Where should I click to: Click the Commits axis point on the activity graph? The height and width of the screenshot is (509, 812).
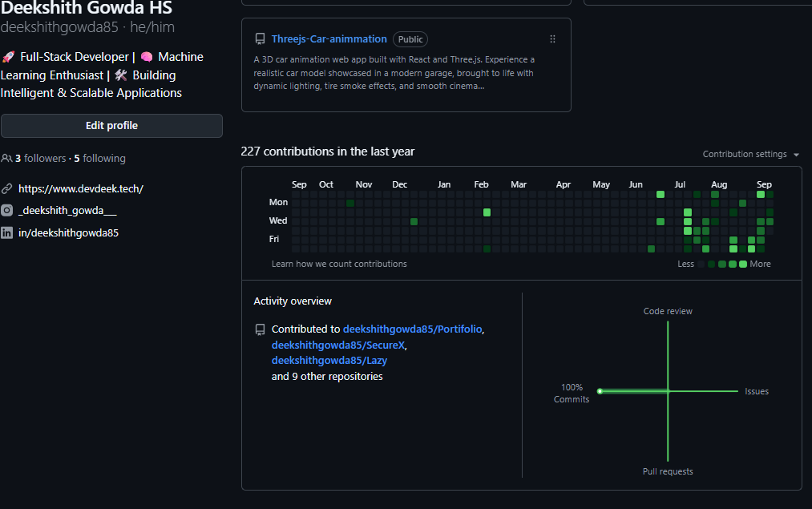[x=599, y=391]
